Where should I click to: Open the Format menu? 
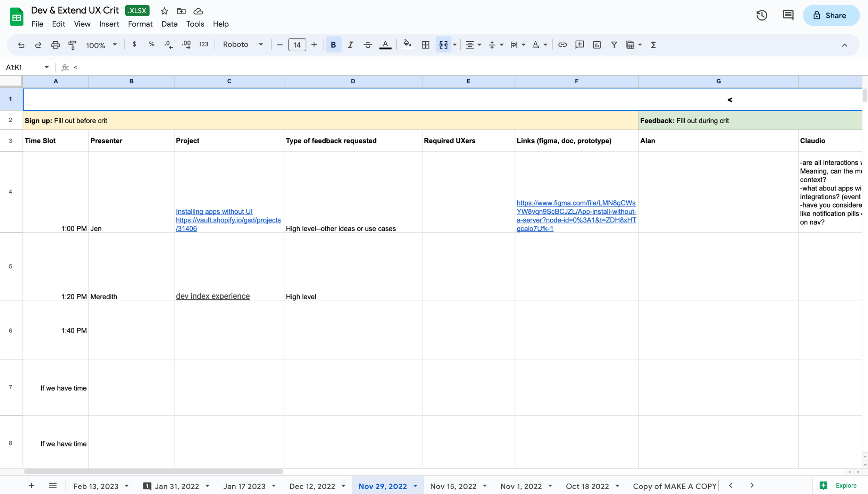140,24
